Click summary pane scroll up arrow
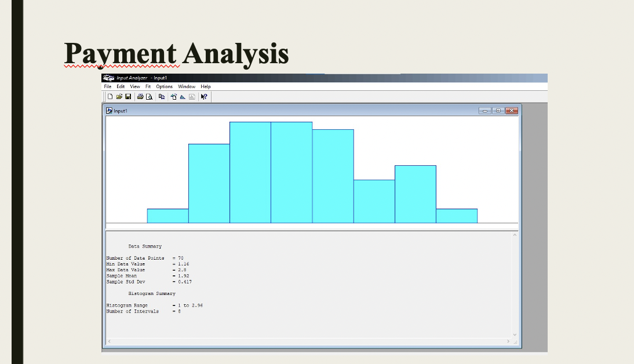This screenshot has height=364, width=634. tap(515, 235)
